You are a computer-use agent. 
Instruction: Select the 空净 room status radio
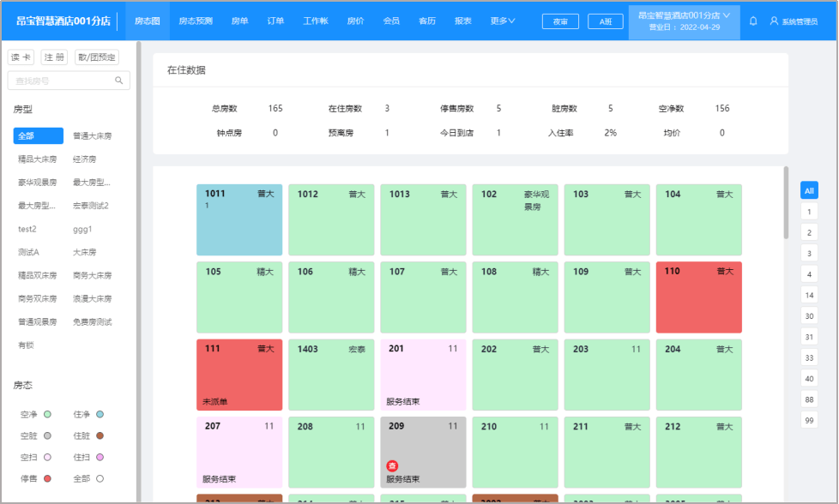point(48,414)
